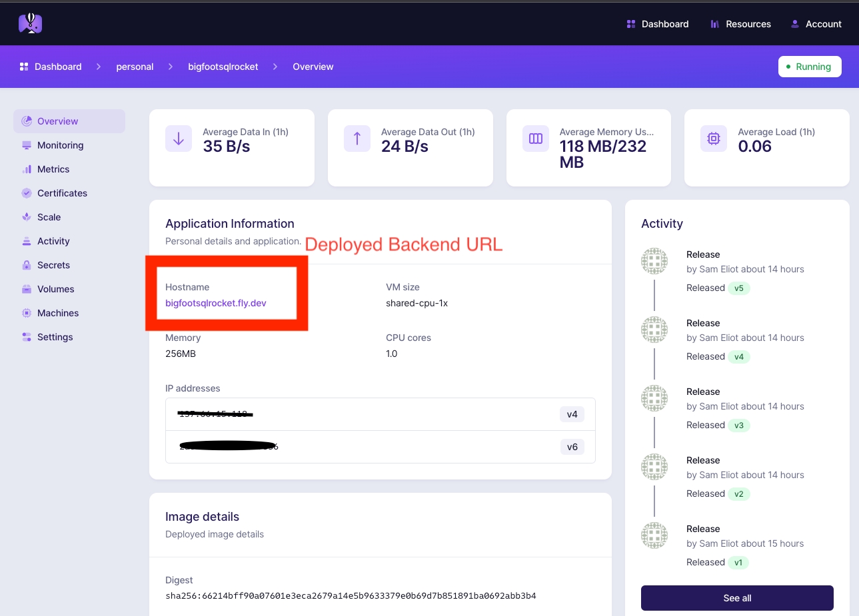Open the Secrets lock icon
The image size is (859, 616).
[x=27, y=265]
